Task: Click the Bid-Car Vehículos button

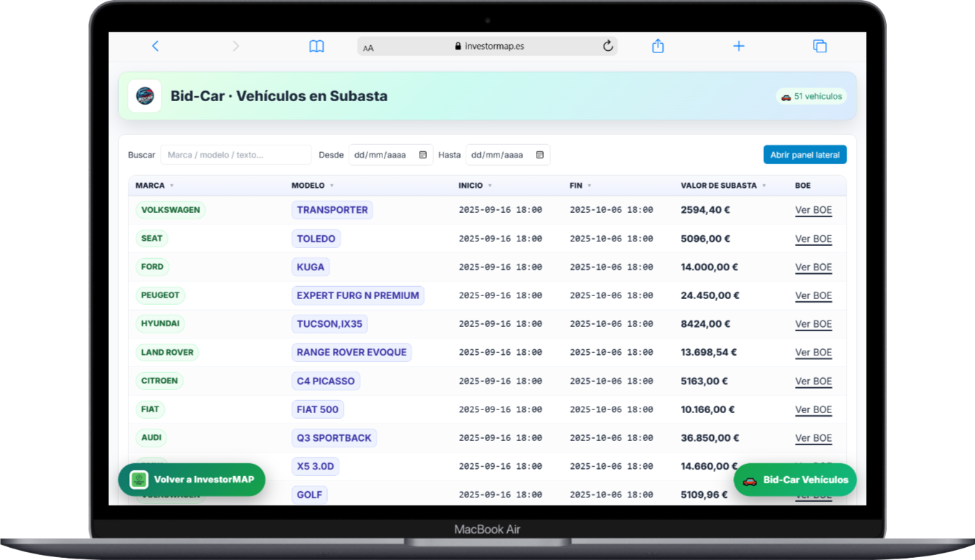Action: [795, 480]
